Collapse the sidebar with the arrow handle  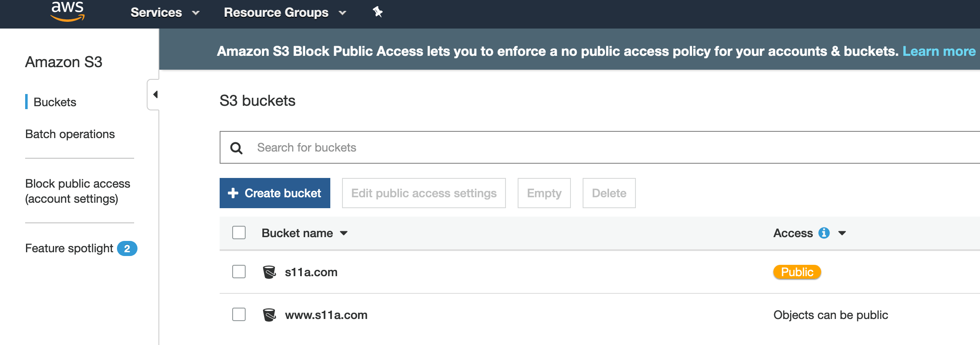pyautogui.click(x=155, y=94)
